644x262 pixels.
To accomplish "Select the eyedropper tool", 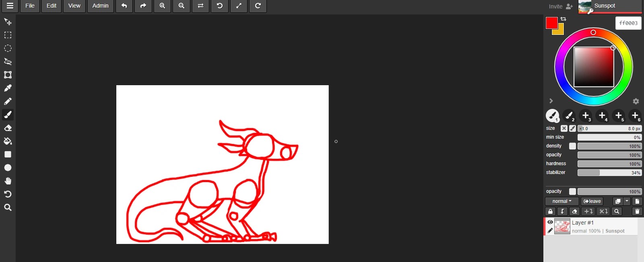I will 8,88.
